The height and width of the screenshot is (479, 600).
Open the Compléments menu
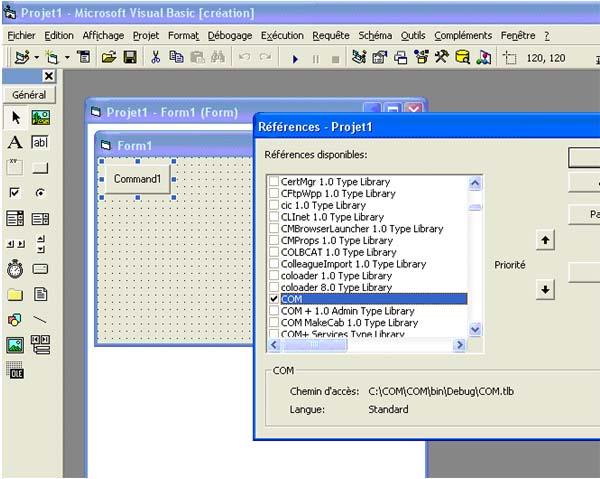pos(463,36)
